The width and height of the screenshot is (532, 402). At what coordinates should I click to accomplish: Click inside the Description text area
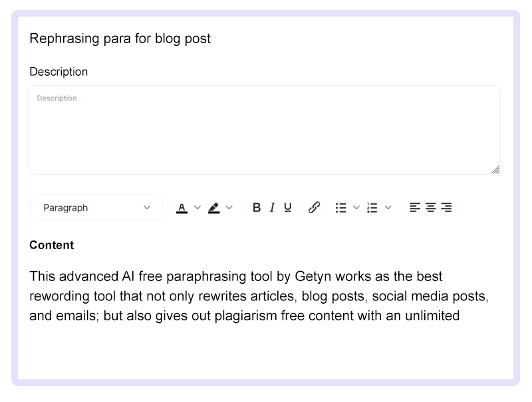click(264, 130)
